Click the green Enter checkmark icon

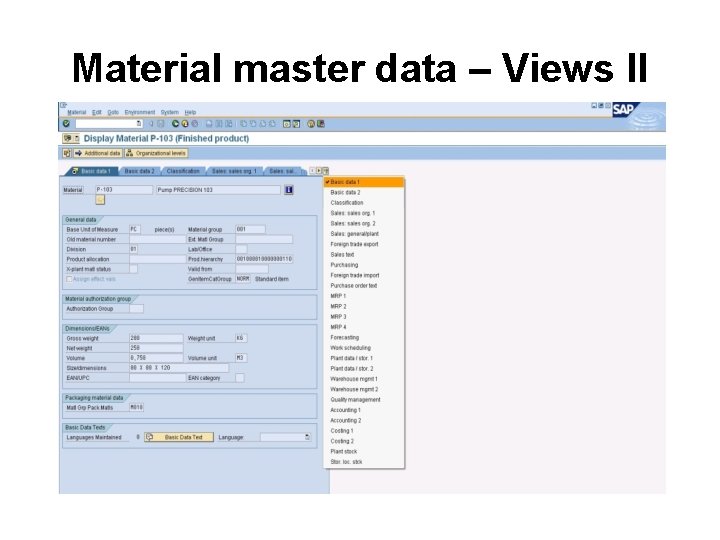(x=66, y=124)
